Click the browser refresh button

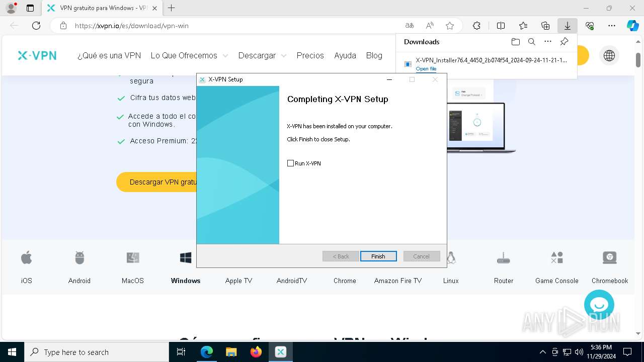(x=36, y=26)
